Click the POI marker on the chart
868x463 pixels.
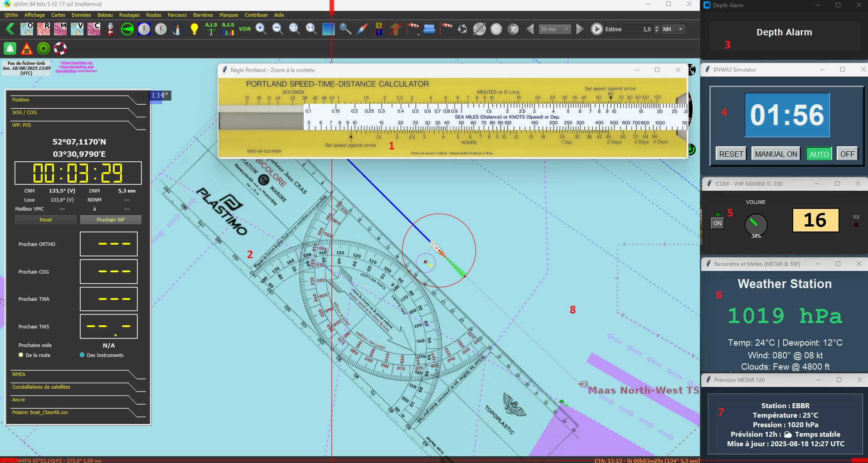coord(583,384)
